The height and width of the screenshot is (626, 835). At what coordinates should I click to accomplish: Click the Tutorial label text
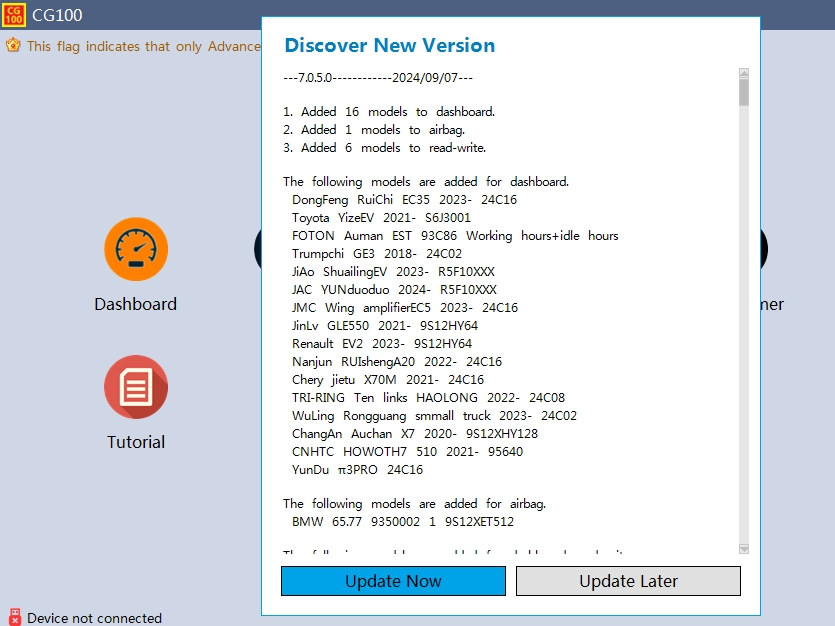[136, 442]
